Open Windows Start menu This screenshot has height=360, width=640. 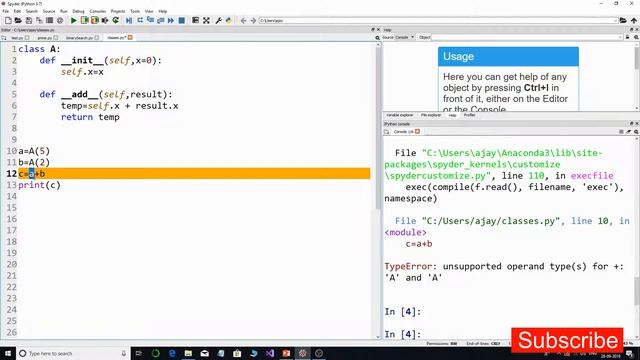click(8, 353)
